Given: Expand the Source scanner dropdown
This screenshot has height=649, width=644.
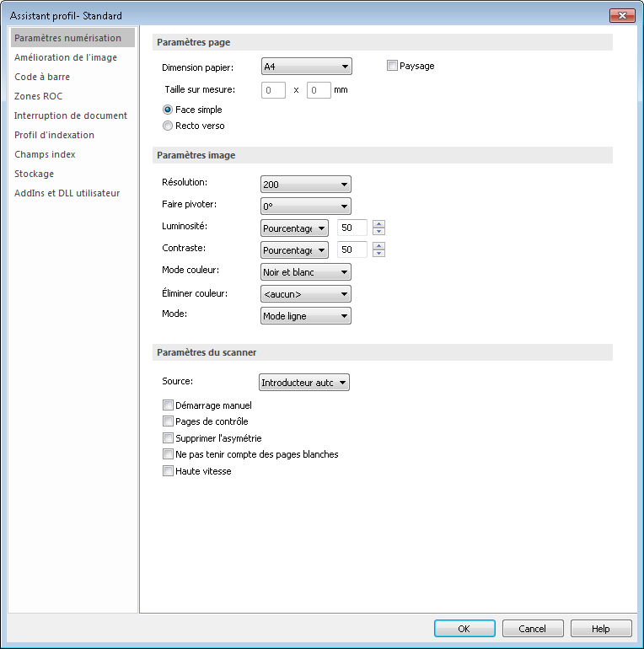Looking at the screenshot, I should (x=303, y=383).
